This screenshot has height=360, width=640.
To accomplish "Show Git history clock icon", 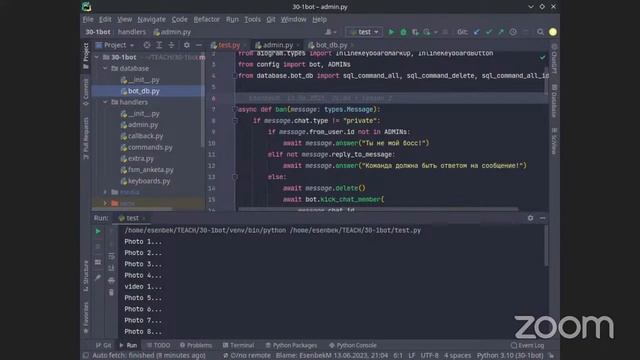I will tap(513, 32).
